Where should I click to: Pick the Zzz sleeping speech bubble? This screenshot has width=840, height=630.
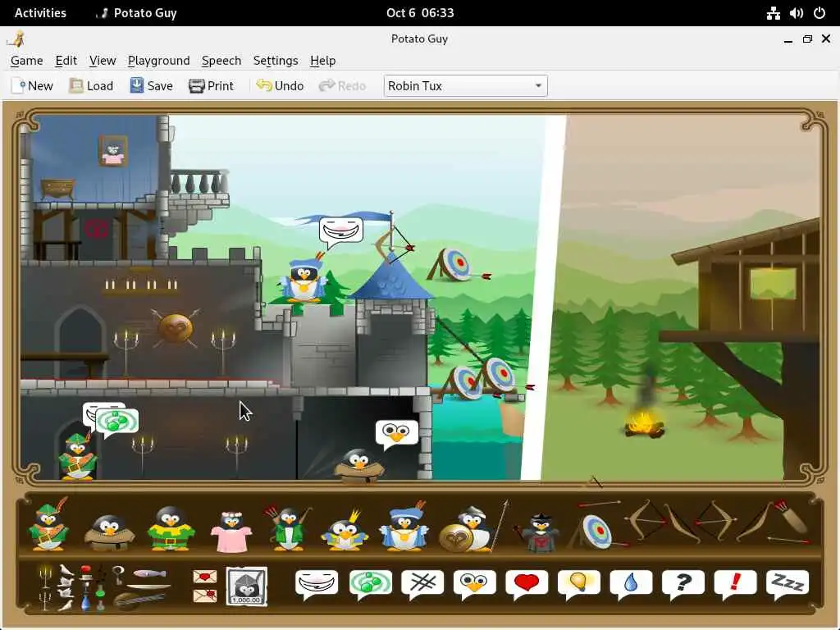[787, 584]
